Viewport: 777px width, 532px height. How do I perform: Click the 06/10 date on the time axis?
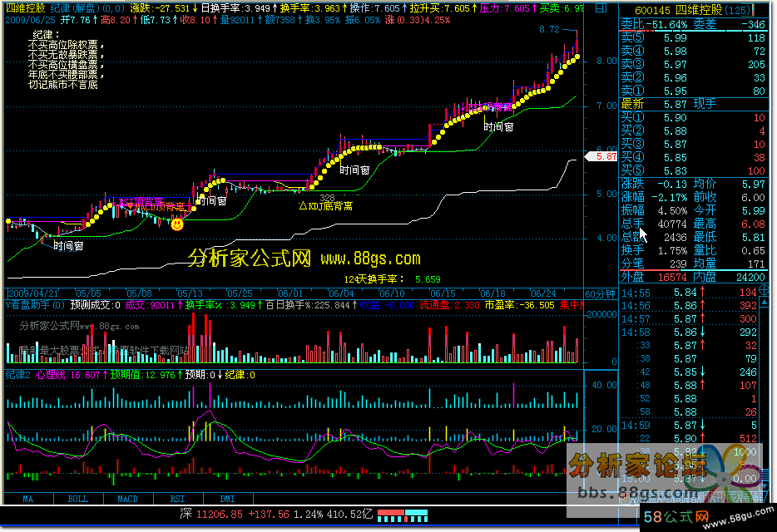392,293
